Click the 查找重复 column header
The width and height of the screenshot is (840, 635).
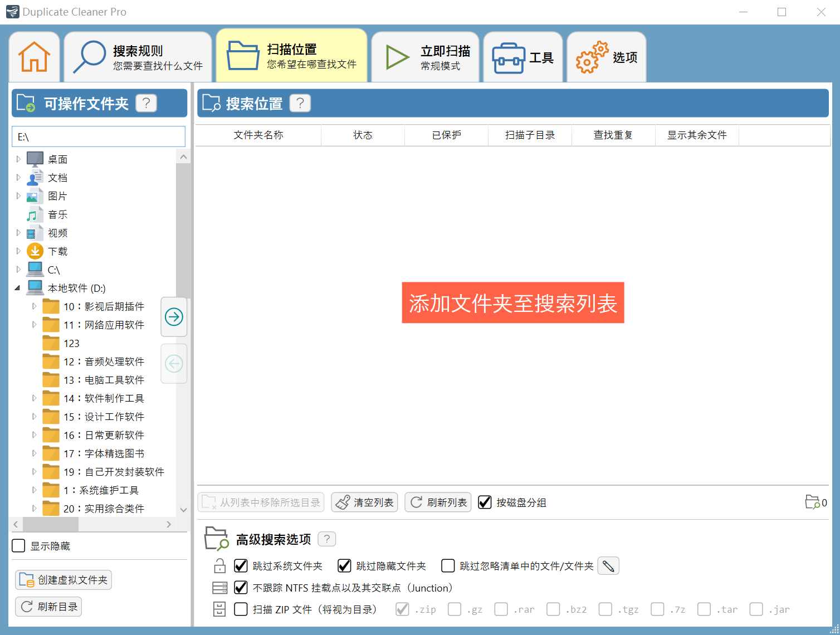(613, 135)
